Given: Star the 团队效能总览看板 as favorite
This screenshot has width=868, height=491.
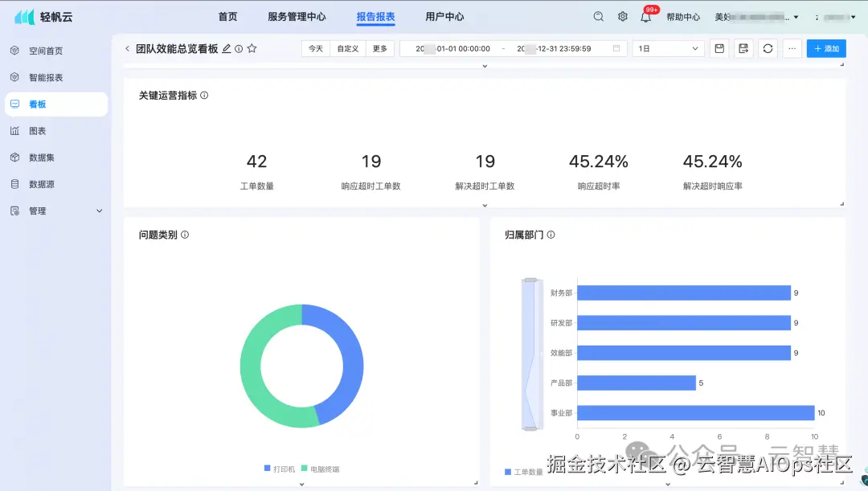Looking at the screenshot, I should pos(252,48).
